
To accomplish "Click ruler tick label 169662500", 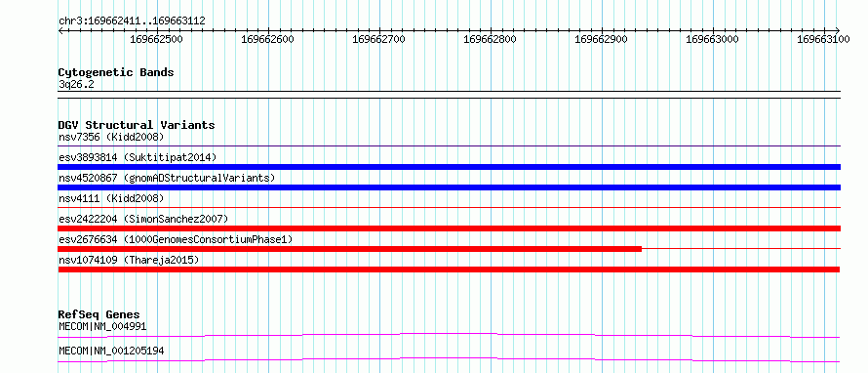I will click(157, 39).
